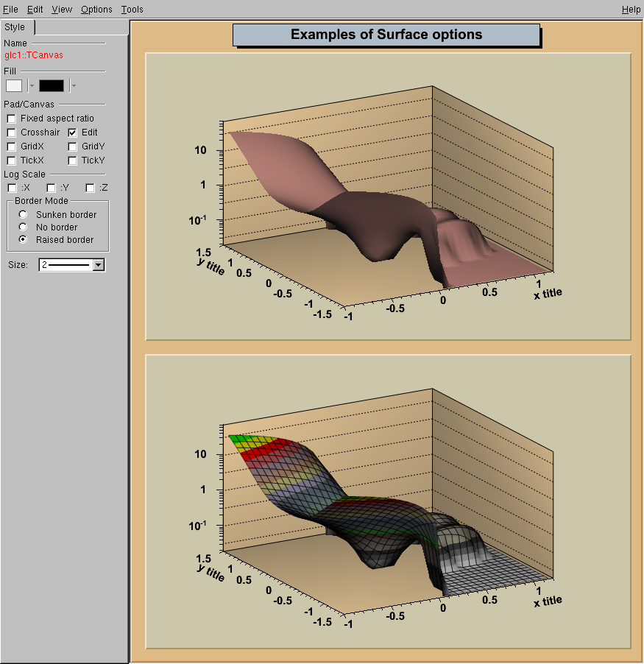This screenshot has width=644, height=664.
Task: Expand the fill pattern dropdown arrow
Action: point(73,85)
